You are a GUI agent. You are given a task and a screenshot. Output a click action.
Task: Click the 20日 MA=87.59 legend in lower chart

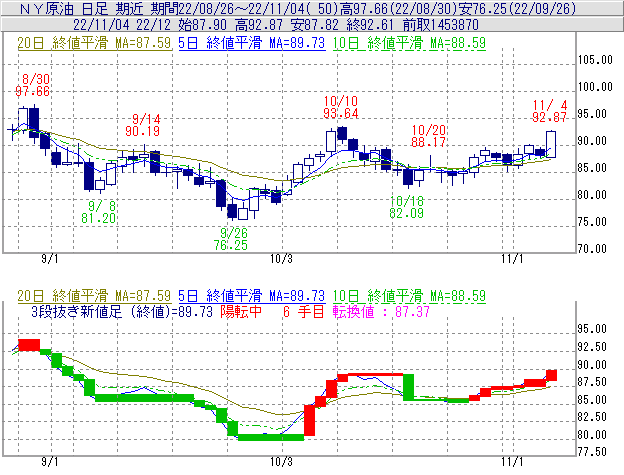click(x=94, y=296)
